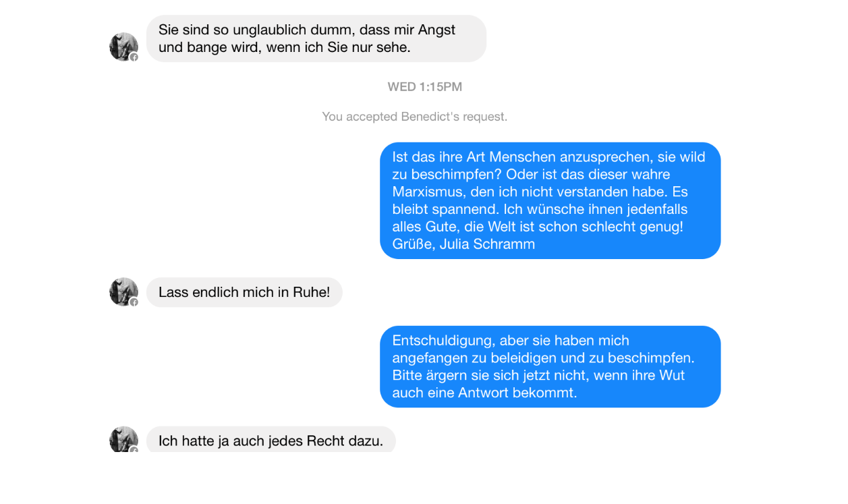Select the blue 'Ist das ihre Art Menschen' message
This screenshot has height=504, width=848.
[x=550, y=200]
